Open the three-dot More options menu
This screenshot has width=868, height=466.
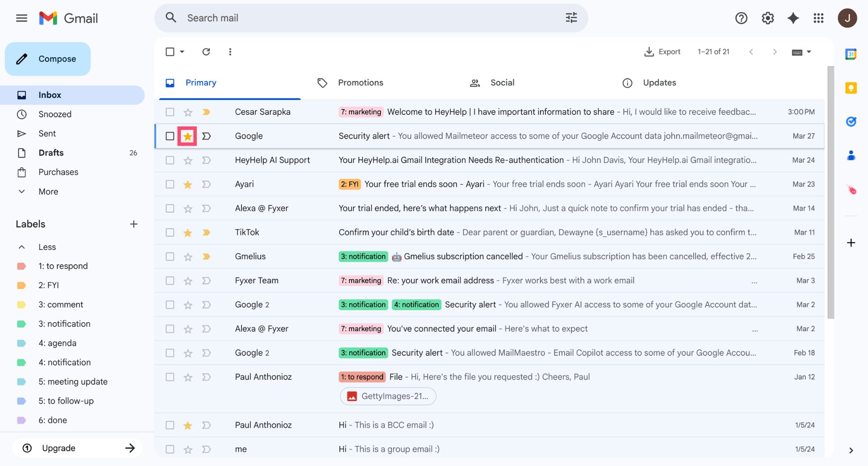coord(230,52)
